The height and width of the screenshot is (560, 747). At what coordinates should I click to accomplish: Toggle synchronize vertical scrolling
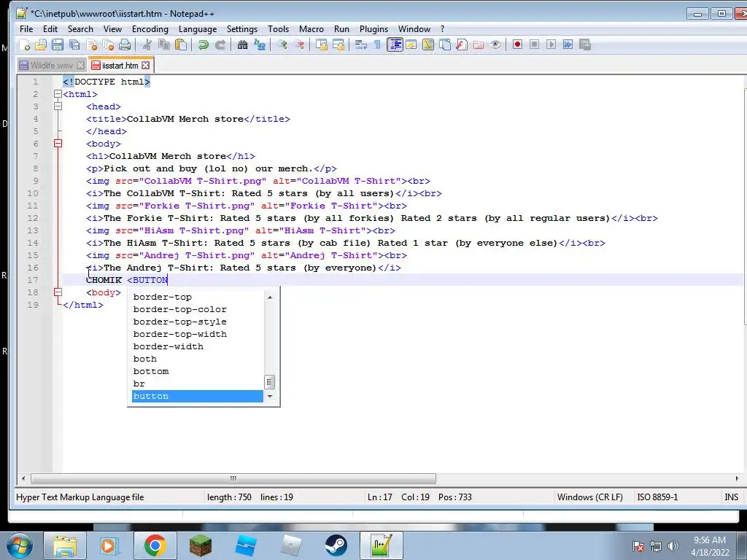pyautogui.click(x=322, y=44)
